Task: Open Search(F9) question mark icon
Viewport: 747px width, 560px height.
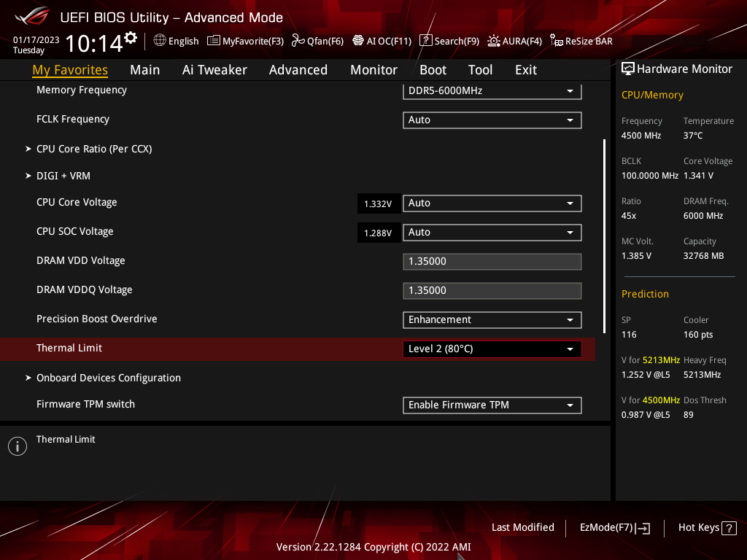Action: pos(425,41)
